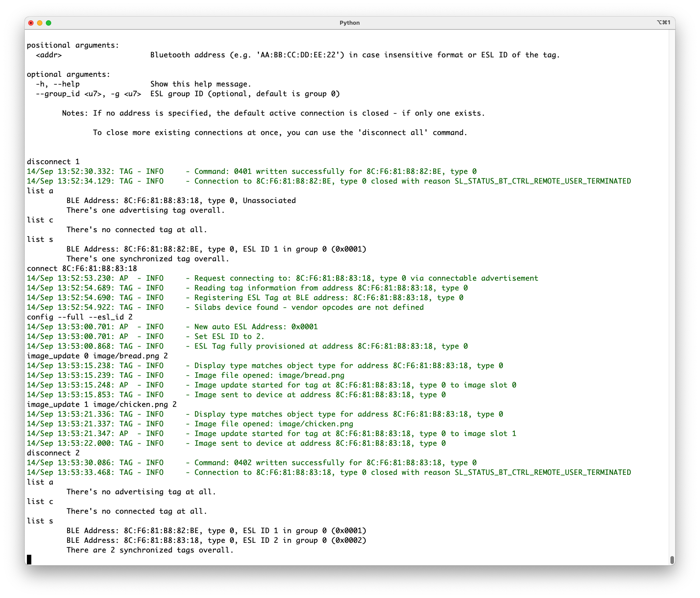Click the 'disconnect 2' command line
This screenshot has height=598, width=700.
(53, 453)
